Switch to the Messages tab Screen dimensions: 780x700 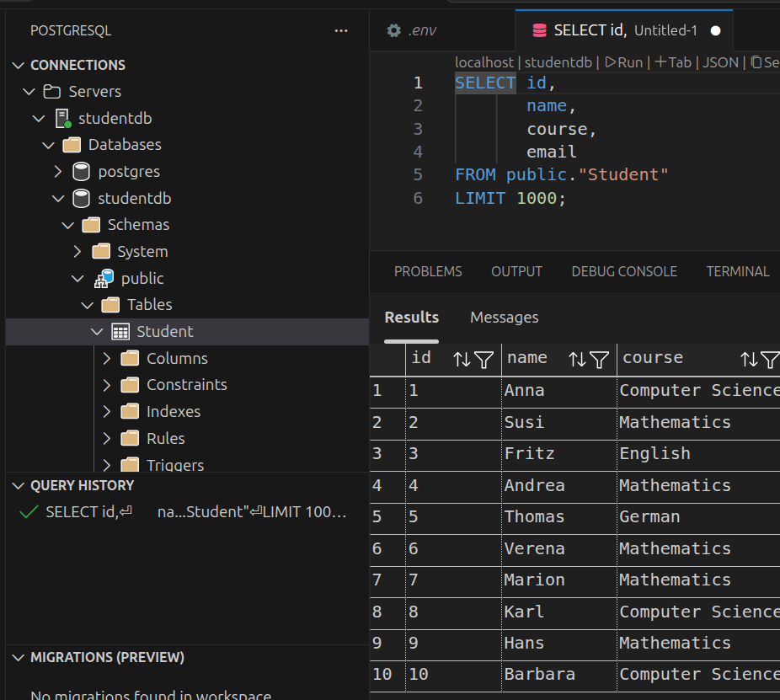(504, 318)
